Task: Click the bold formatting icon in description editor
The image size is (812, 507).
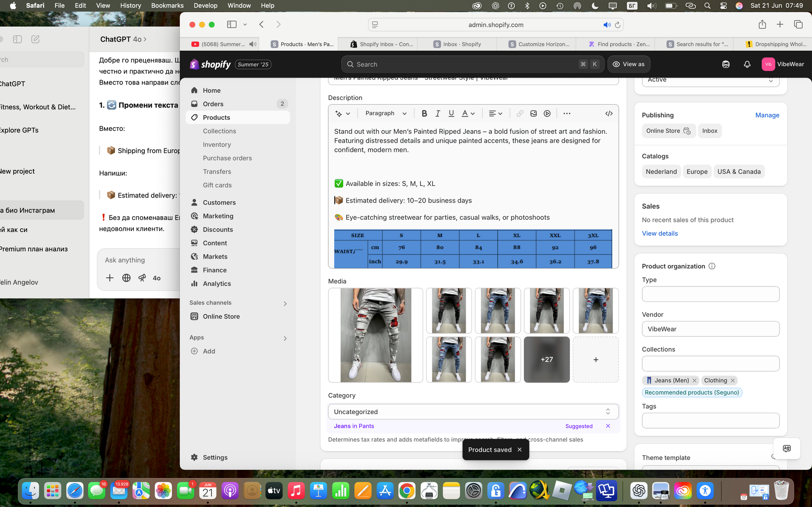Action: (424, 113)
